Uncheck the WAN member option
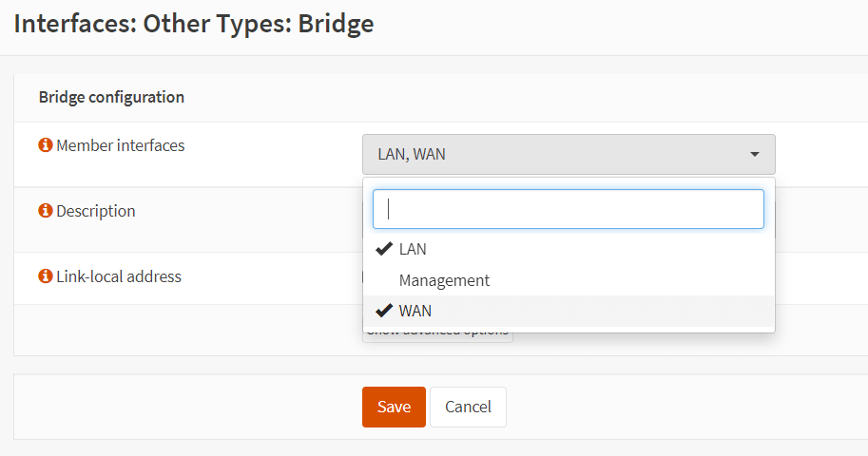Image resolution: width=868 pixels, height=456 pixels. [x=415, y=311]
